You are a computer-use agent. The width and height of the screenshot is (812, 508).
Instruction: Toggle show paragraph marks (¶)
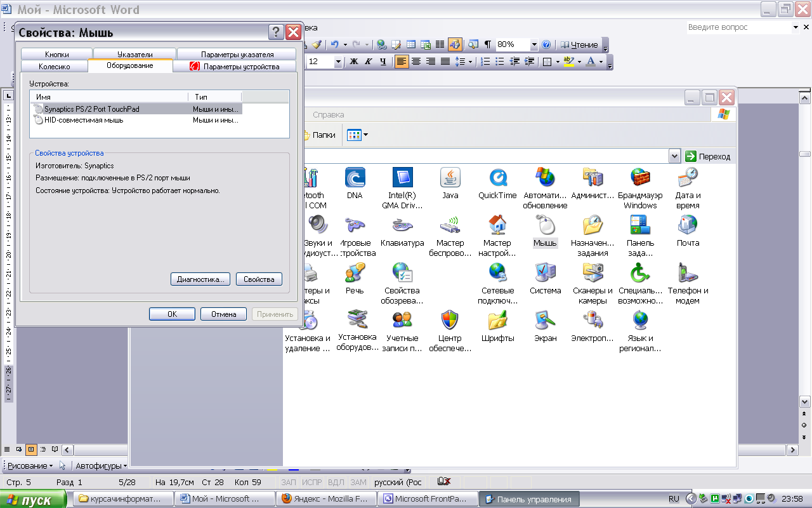pos(488,44)
